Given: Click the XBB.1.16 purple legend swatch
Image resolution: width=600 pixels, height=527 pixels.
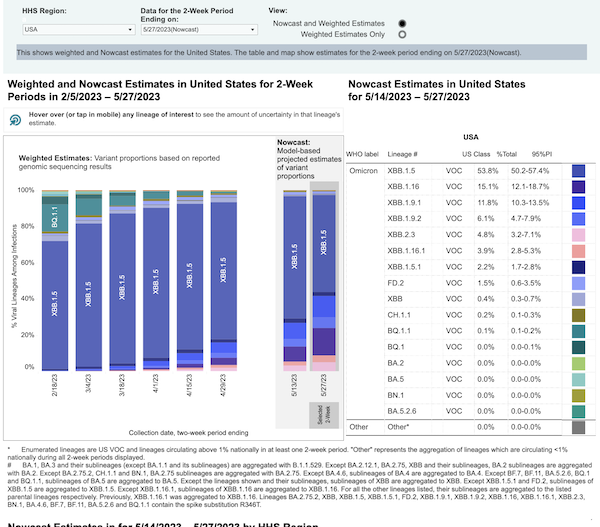Looking at the screenshot, I should (x=579, y=187).
